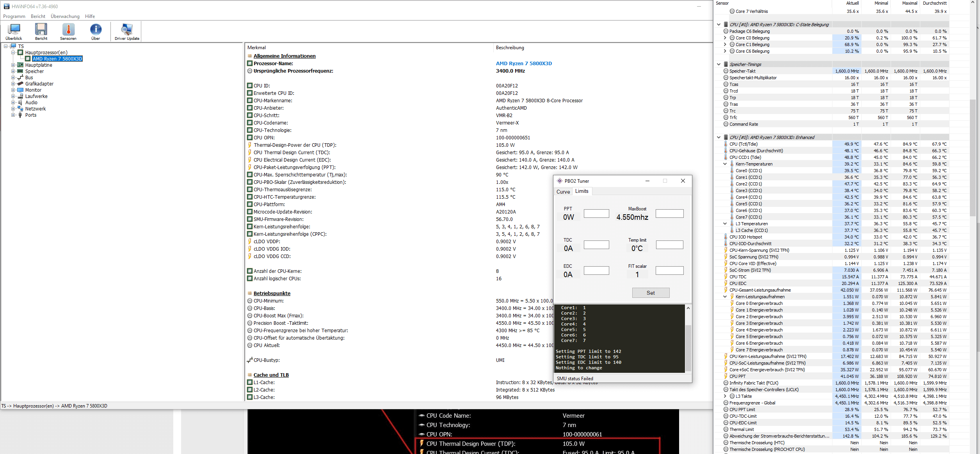Click the MaxBoost input field
This screenshot has height=454, width=980.
670,214
